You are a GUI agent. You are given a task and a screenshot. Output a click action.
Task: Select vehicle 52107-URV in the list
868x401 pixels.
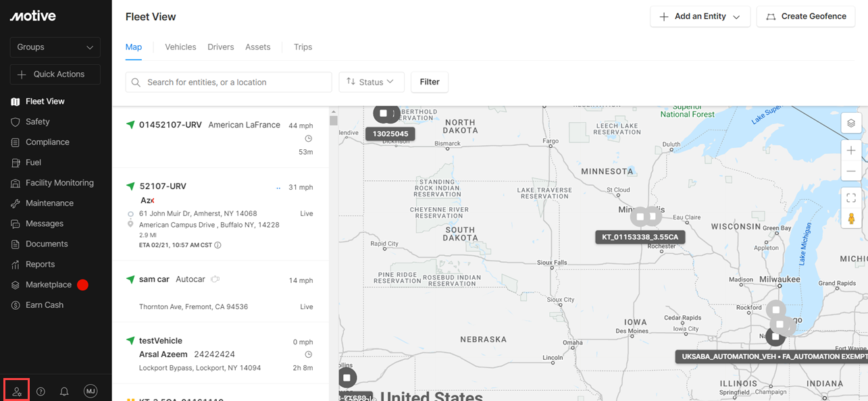[163, 186]
